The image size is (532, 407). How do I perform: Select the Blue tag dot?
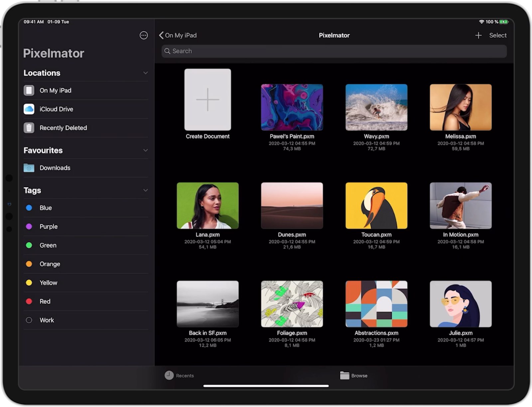coord(29,208)
